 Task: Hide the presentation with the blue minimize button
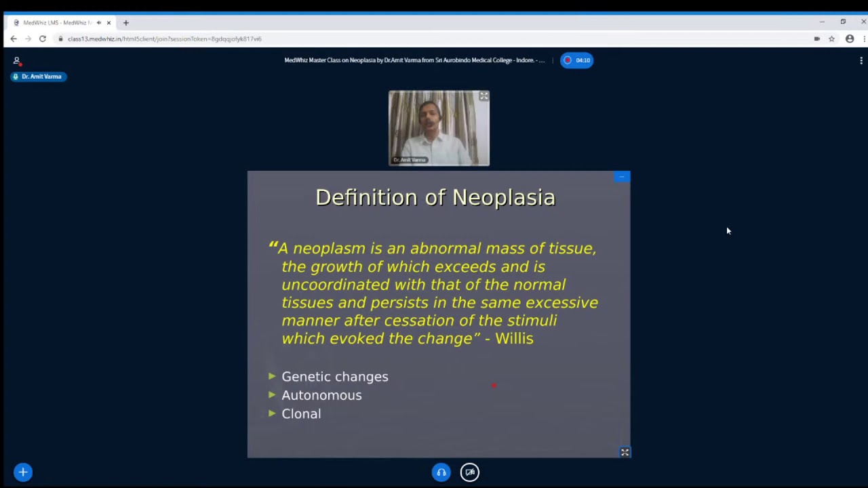click(x=622, y=177)
